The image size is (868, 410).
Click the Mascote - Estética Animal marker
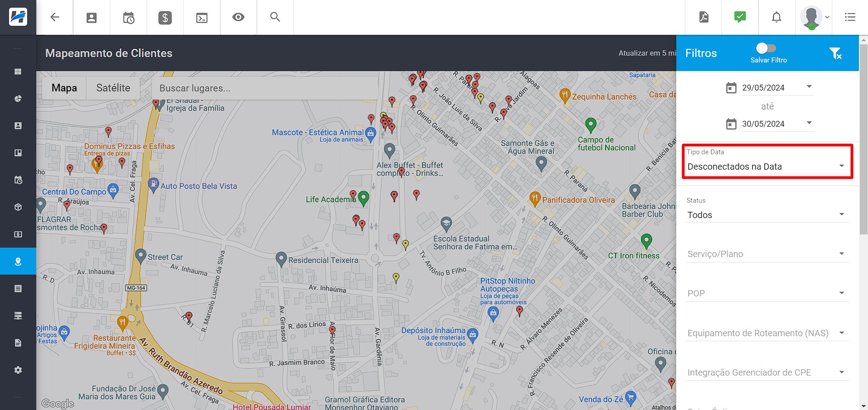370,134
